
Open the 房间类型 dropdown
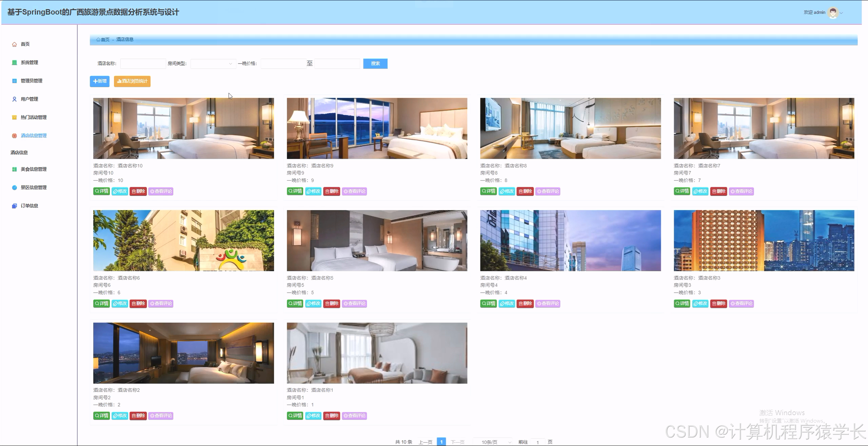click(x=213, y=63)
